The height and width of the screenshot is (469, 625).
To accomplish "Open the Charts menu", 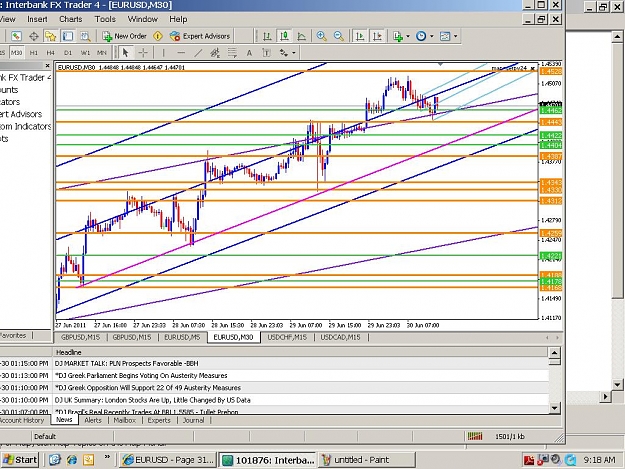I will (71, 19).
